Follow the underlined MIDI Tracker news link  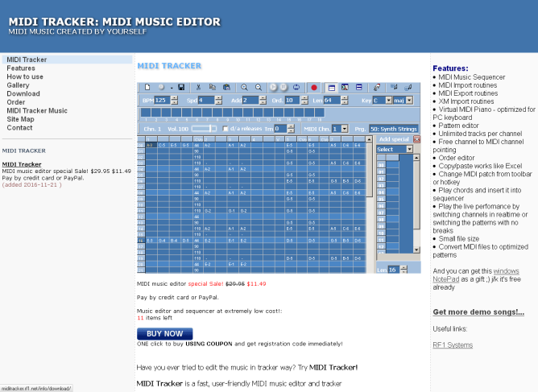(x=22, y=164)
